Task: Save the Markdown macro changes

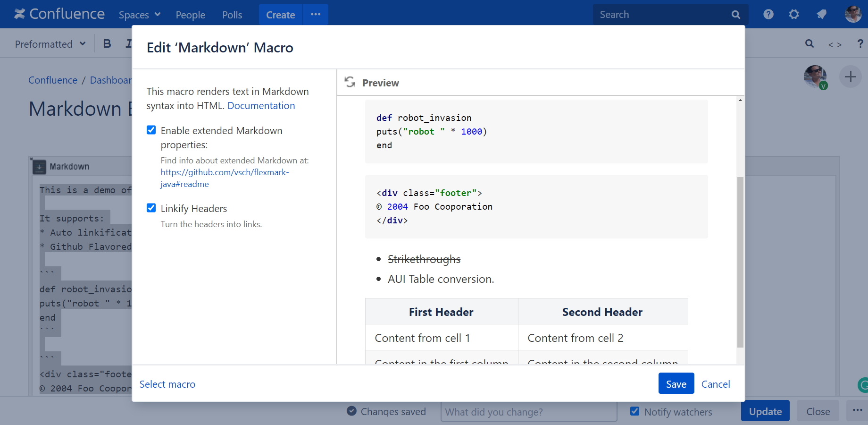Action: coord(676,383)
